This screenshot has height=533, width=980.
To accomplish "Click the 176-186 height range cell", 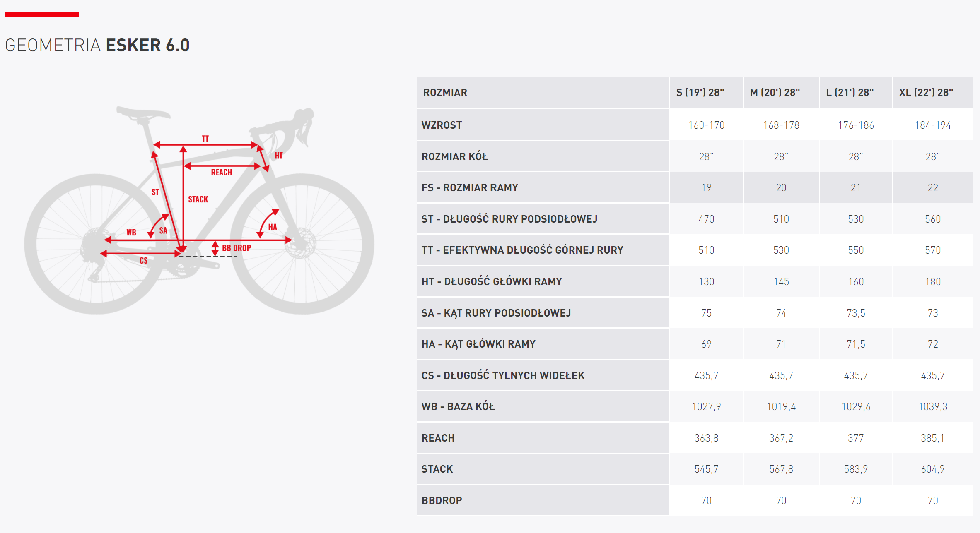I will point(856,125).
